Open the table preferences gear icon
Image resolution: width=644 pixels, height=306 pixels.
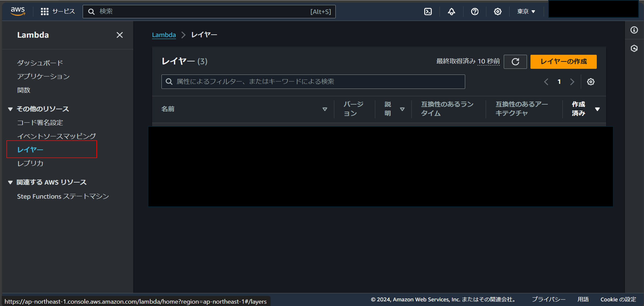591,81
